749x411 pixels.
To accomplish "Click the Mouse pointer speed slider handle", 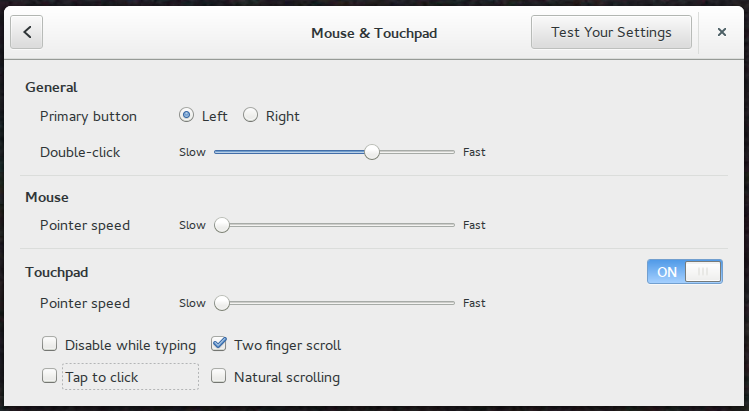I will pos(222,225).
